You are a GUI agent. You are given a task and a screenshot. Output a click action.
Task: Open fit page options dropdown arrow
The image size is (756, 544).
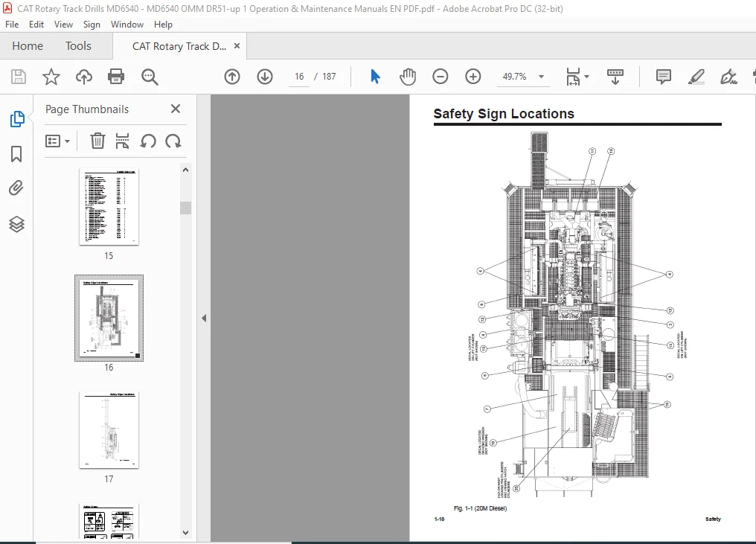(x=586, y=77)
